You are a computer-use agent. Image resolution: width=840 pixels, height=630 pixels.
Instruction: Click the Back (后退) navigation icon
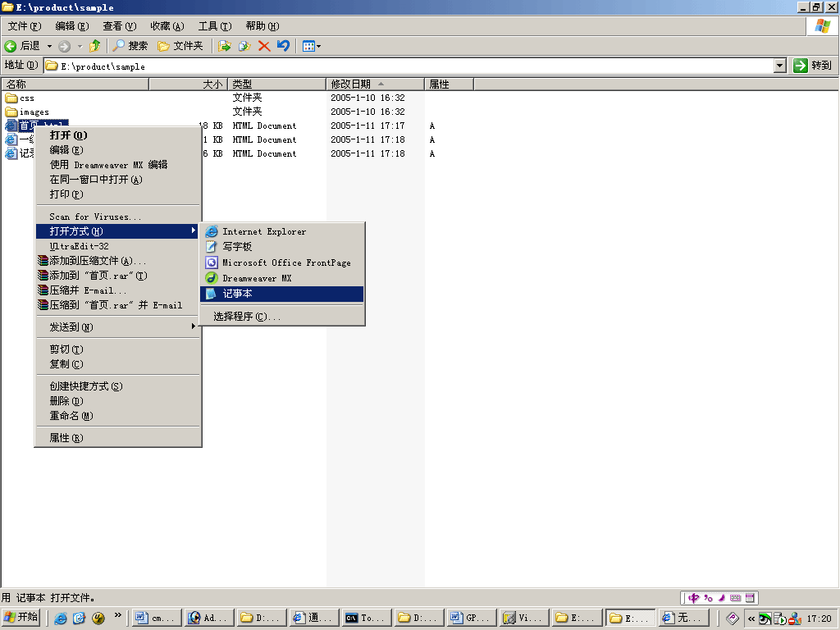(11, 46)
